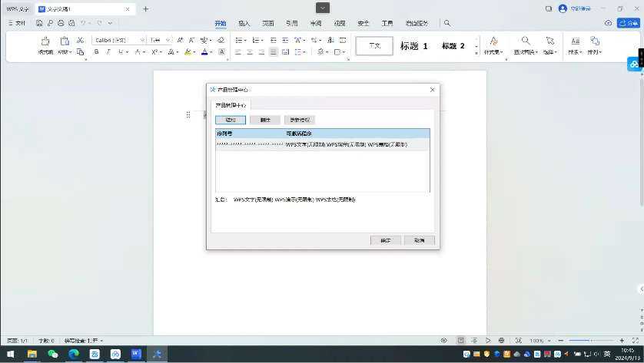This screenshot has height=363, width=644.
Task: Toggle align right paragraph button
Action: coord(261,51)
